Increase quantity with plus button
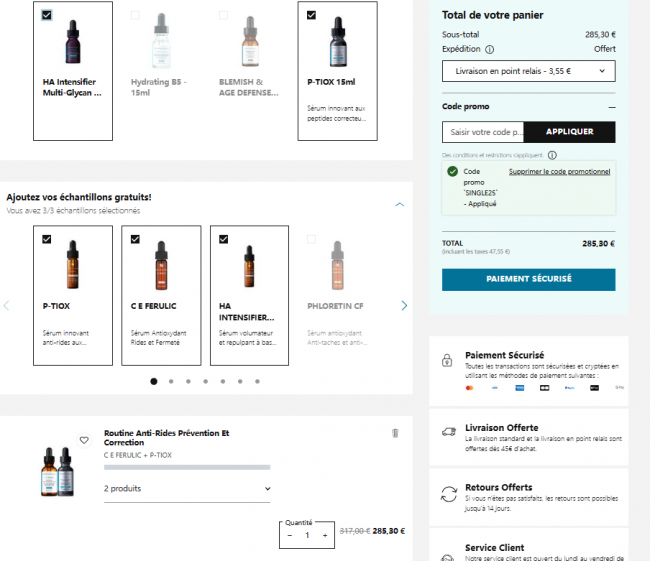 tap(324, 536)
